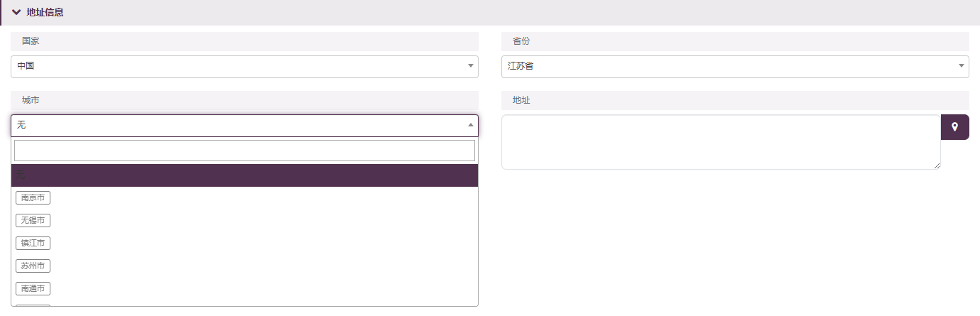
Task: Choose 苏州市 from the city list
Action: 33,266
